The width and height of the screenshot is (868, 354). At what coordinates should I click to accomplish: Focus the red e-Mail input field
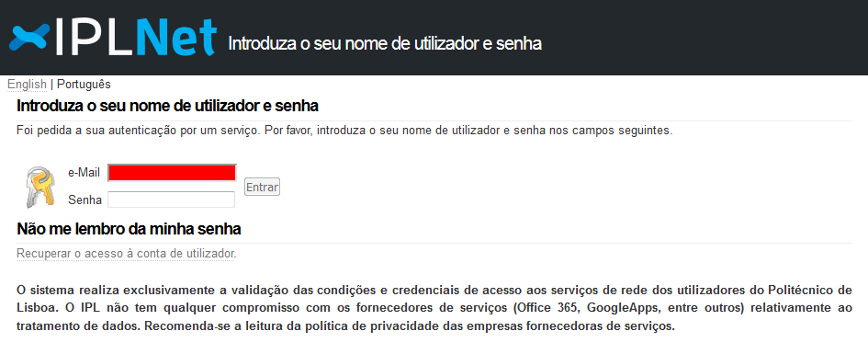click(x=172, y=173)
